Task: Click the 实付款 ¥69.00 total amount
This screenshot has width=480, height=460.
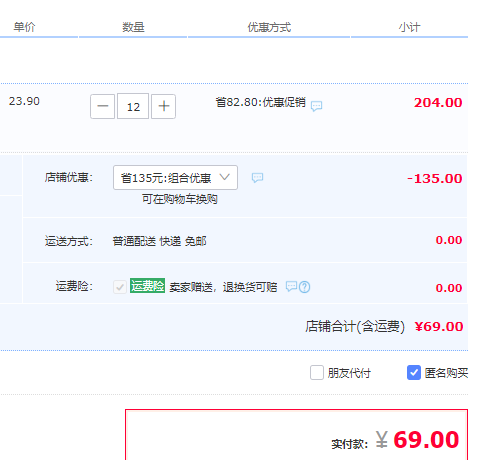Action: click(x=417, y=439)
